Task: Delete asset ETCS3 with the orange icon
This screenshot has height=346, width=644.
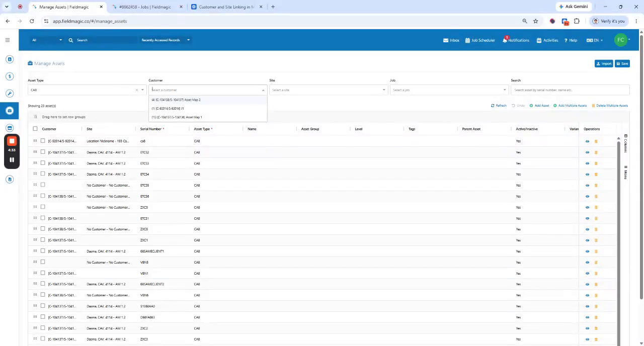Action: [x=596, y=163]
